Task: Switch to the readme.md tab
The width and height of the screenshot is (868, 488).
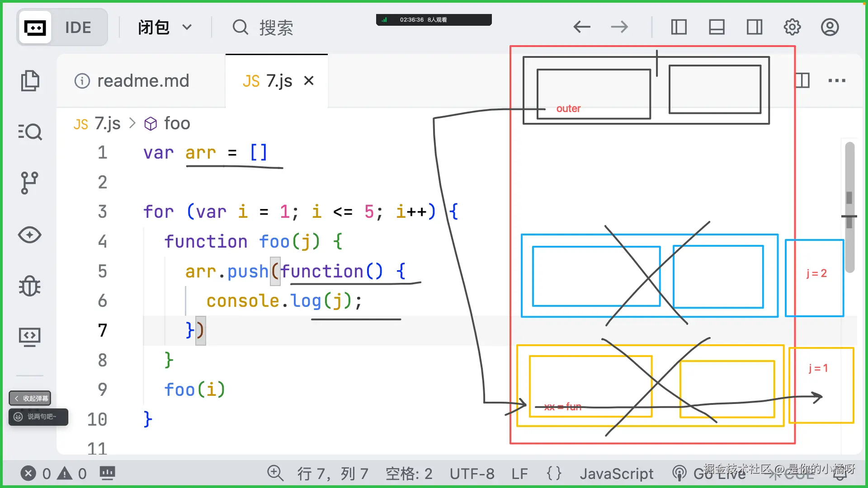Action: pos(143,81)
